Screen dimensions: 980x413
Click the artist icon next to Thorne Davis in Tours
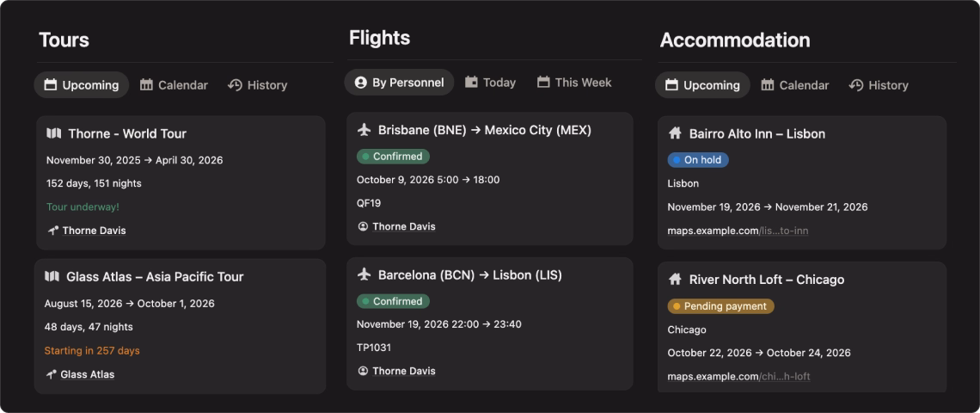click(x=52, y=231)
